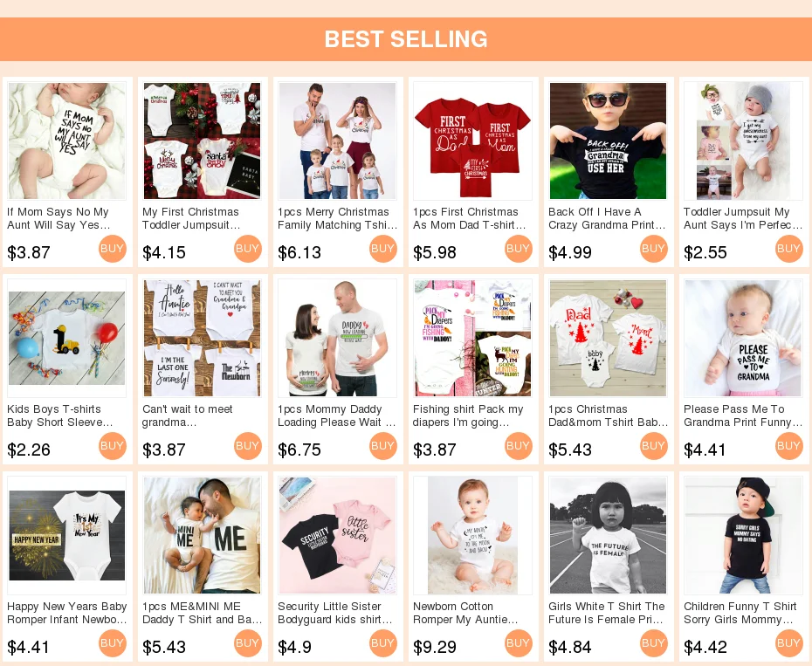The height and width of the screenshot is (666, 812).
Task: Open the Security Little Sister shirts image
Action: pos(338,535)
